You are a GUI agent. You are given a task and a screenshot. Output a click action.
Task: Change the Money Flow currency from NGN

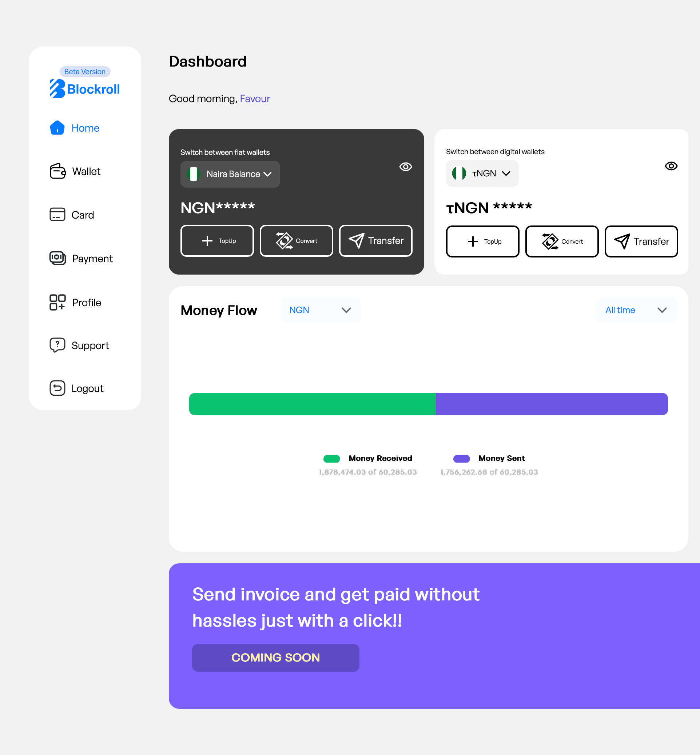(321, 310)
